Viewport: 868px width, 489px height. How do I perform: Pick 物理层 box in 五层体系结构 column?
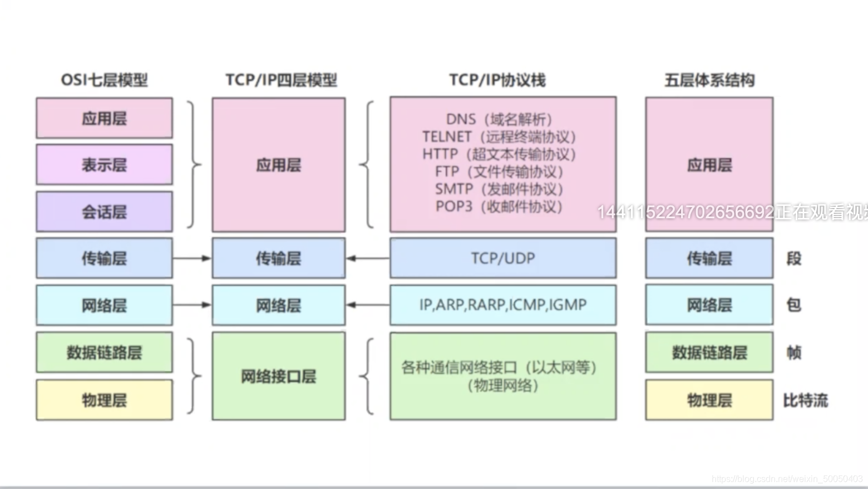point(709,400)
